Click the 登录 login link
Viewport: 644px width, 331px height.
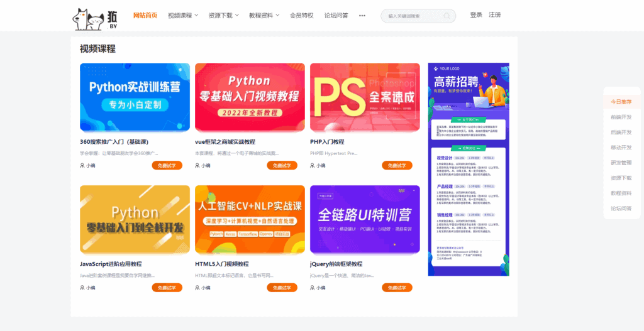476,15
